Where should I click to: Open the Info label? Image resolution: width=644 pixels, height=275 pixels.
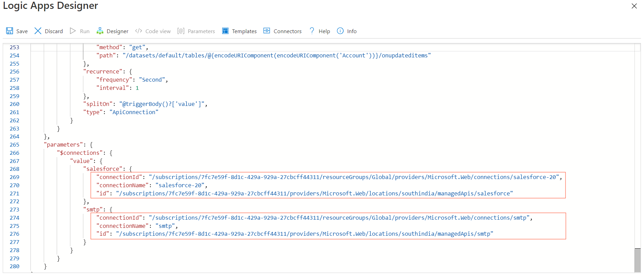click(352, 31)
